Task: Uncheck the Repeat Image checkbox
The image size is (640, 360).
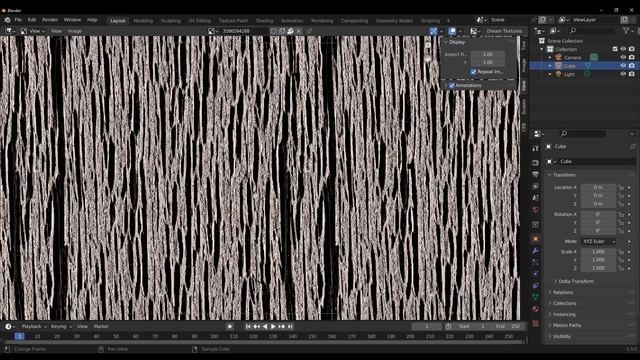Action: [x=473, y=72]
